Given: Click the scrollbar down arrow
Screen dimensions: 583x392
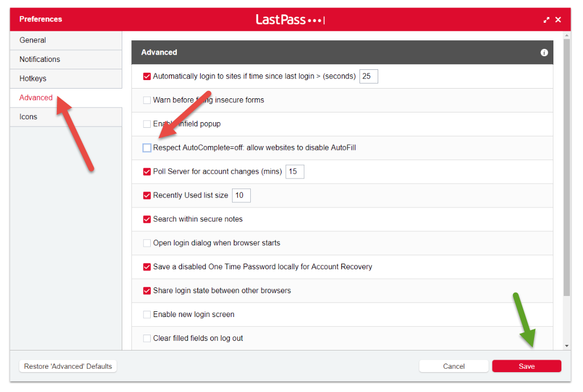Looking at the screenshot, I should [x=567, y=344].
